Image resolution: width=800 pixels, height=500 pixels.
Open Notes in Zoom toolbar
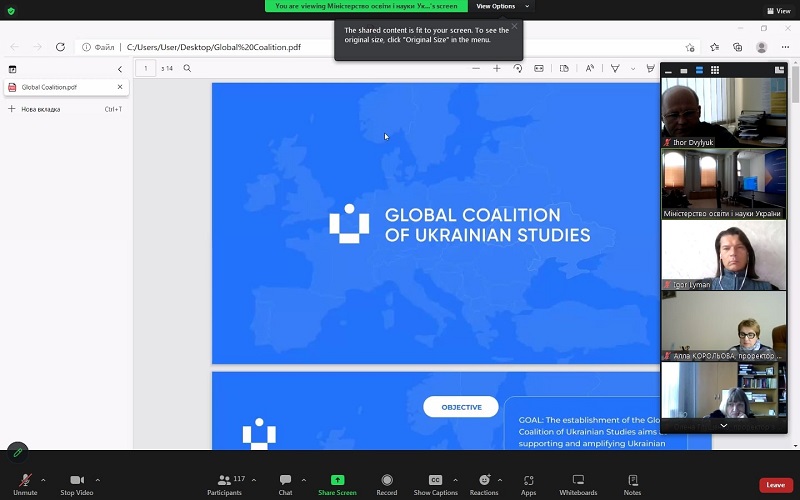[632, 485]
